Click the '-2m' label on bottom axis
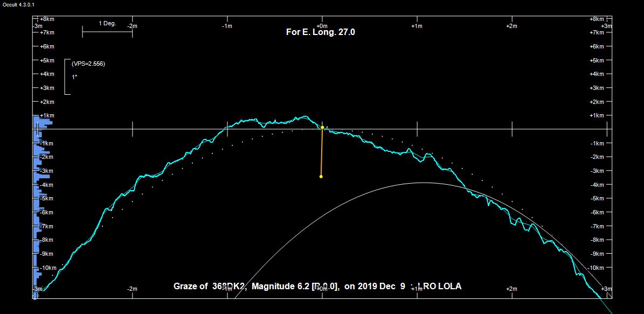The image size is (644, 314). [132, 289]
